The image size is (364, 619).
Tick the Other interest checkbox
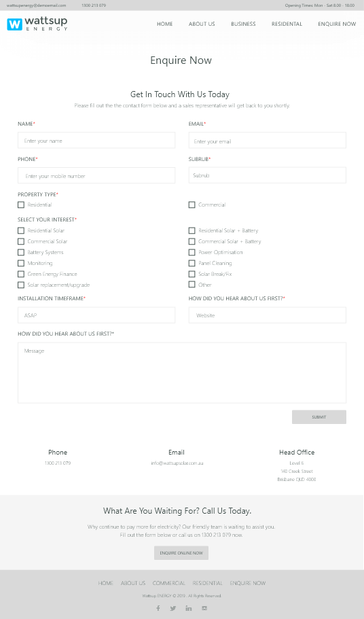192,284
